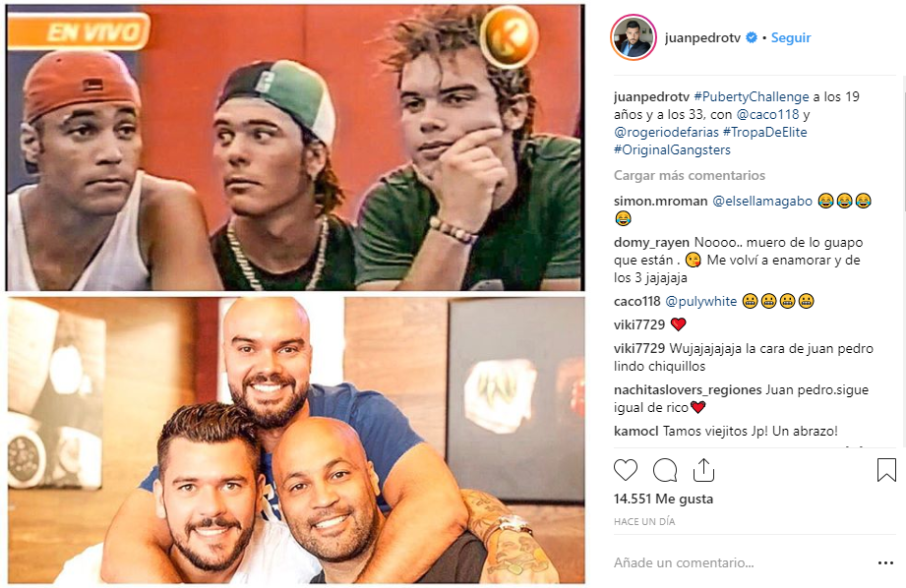906x588 pixels.
Task: Open the @caco118 mention in caption
Action: pyautogui.click(x=767, y=114)
